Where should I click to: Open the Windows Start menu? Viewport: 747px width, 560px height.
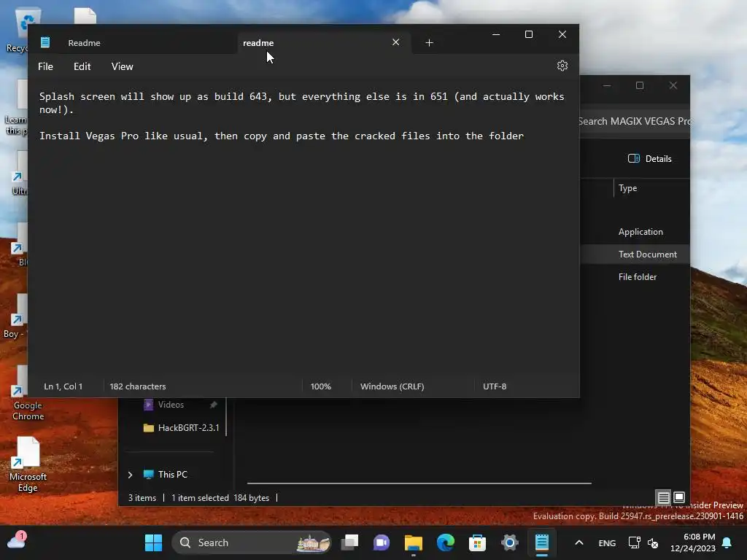pyautogui.click(x=153, y=542)
